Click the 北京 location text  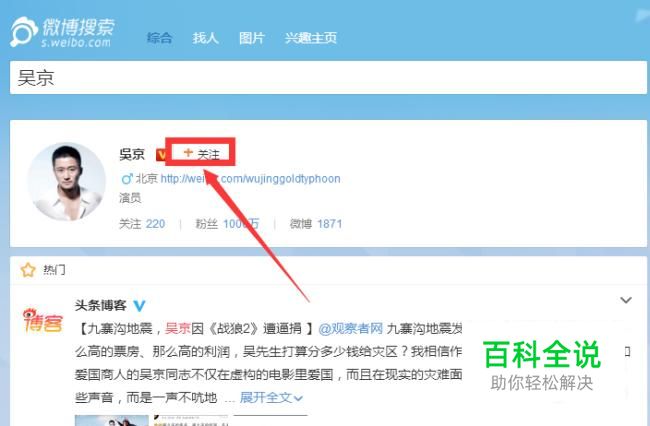point(146,179)
